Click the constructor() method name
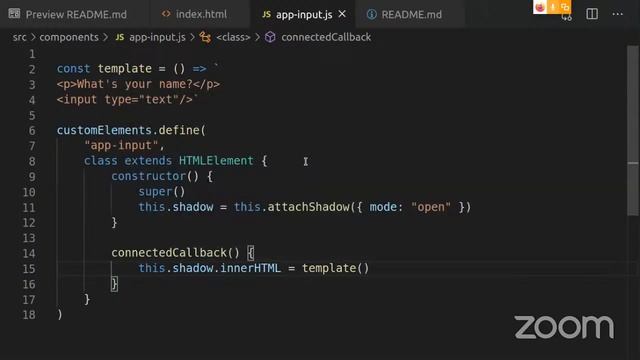Screen dimensions: 640x360 (x=155, y=176)
